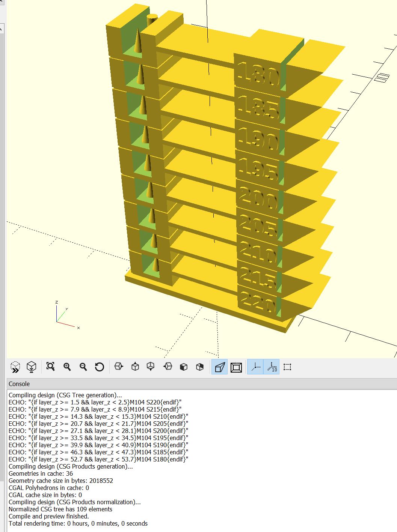
Task: Toggle Show Scale Markers button
Action: tap(272, 367)
